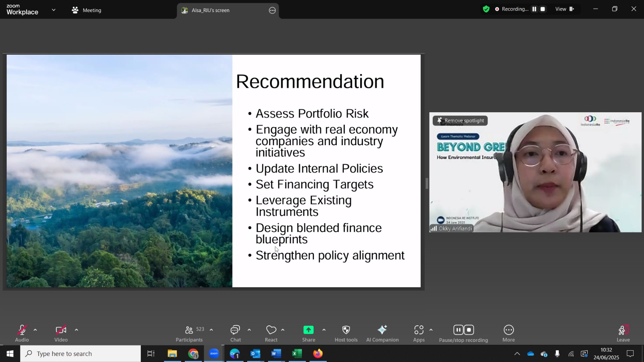
Task: Open the React emoji menu
Action: coord(271,333)
